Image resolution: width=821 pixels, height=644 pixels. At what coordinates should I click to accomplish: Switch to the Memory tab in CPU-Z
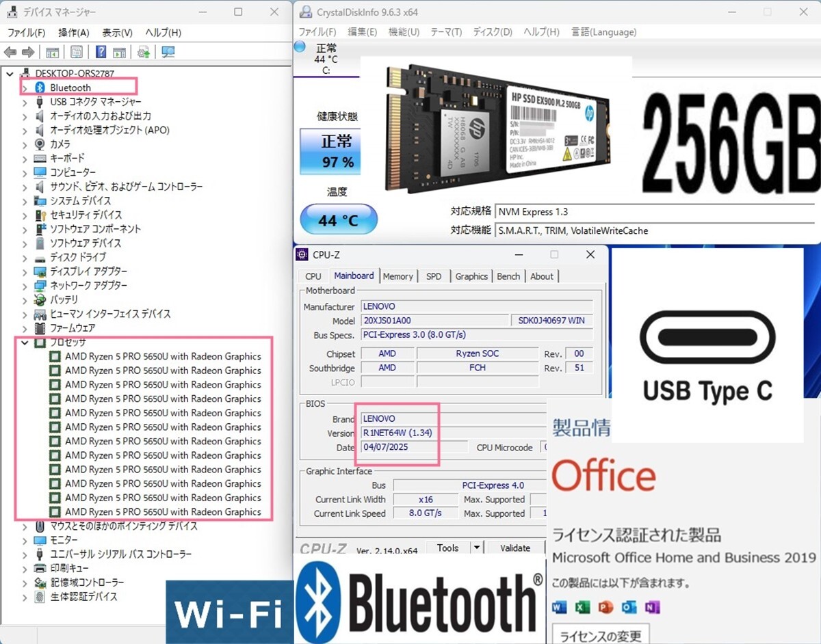[x=398, y=276]
